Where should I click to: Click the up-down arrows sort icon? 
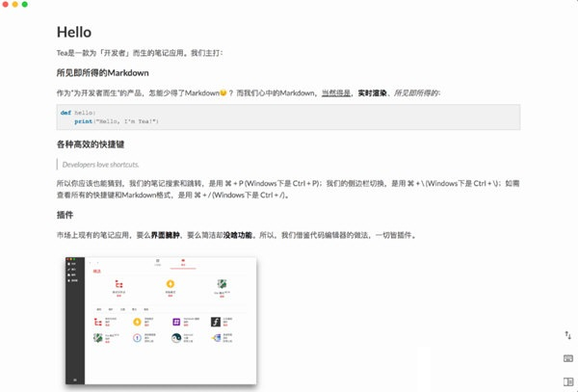567,333
